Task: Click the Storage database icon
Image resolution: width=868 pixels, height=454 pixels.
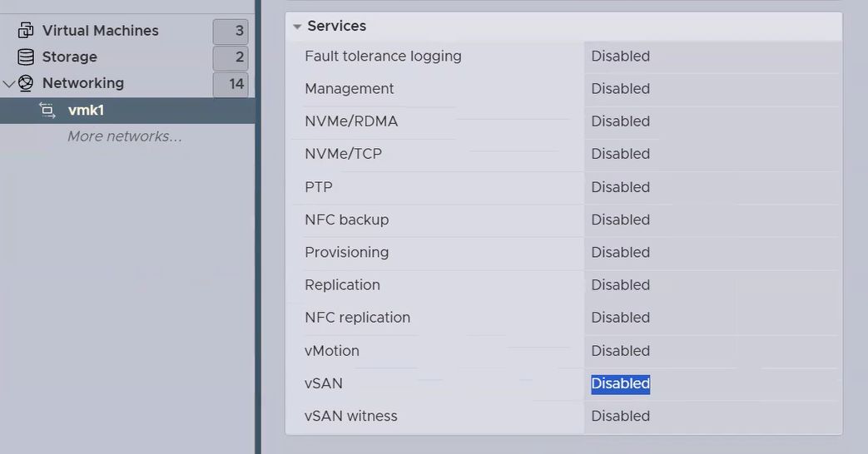Action: (x=26, y=57)
